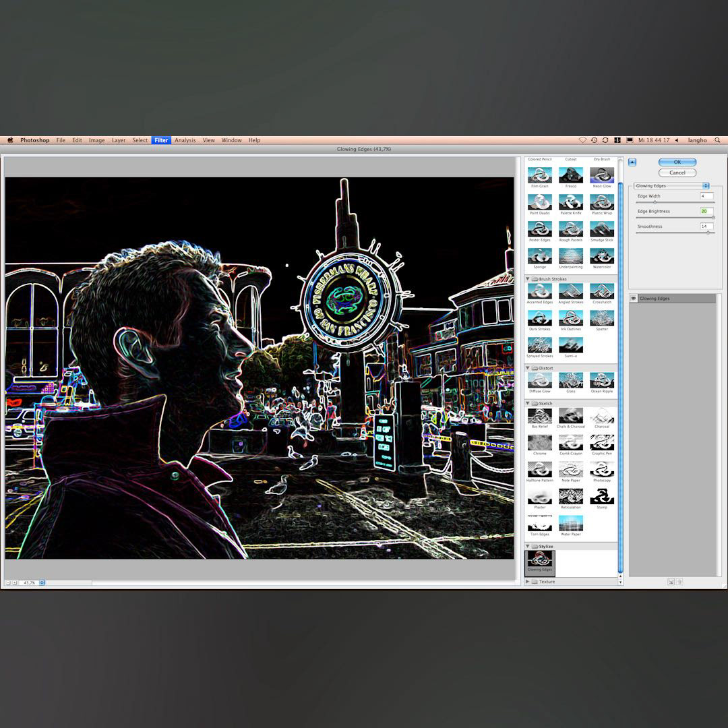Hide the filter thumbnails panel with arrow button
The height and width of the screenshot is (728, 728).
click(632, 162)
